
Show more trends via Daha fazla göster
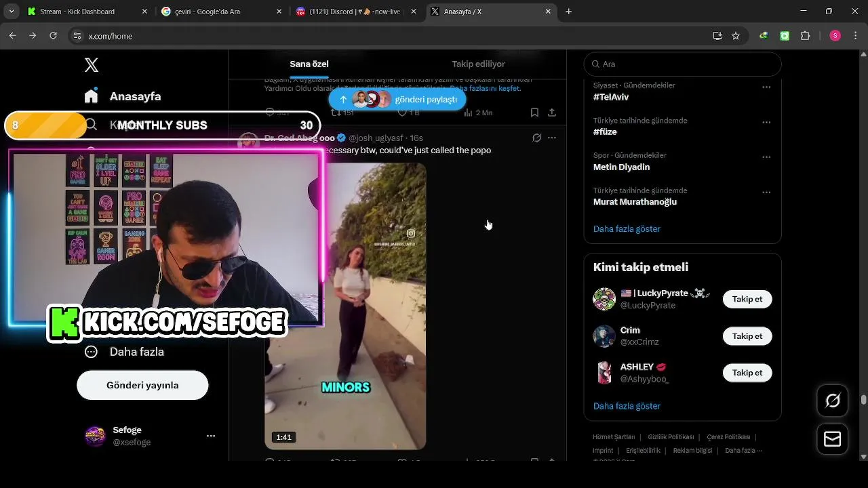click(x=627, y=228)
